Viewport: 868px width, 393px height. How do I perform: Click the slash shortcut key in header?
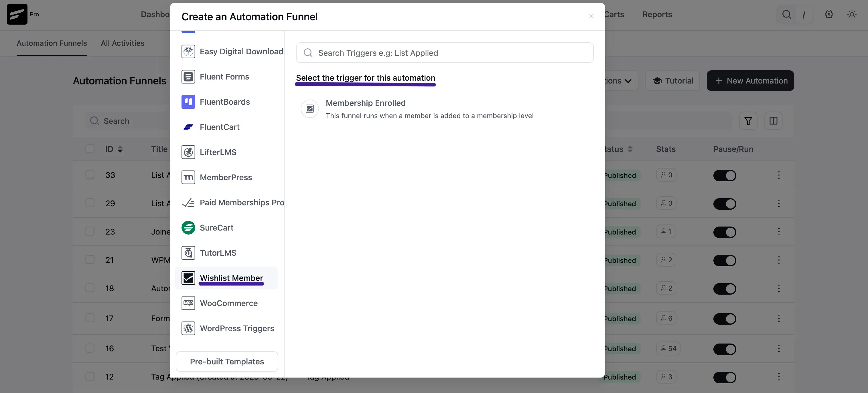pyautogui.click(x=804, y=15)
